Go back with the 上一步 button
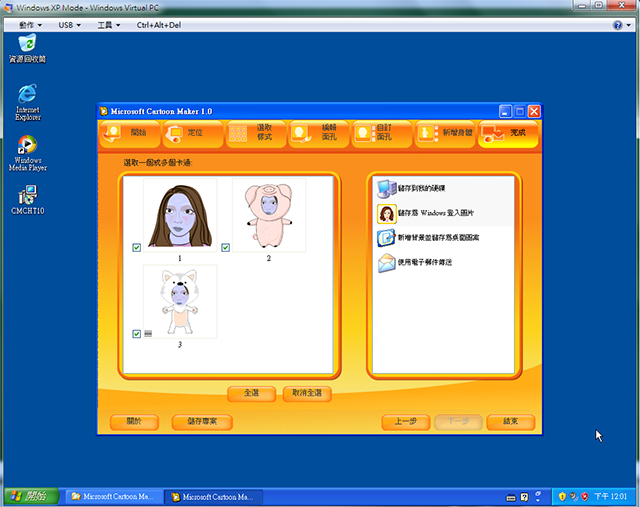Viewport: 640px width, 507px height. click(406, 422)
